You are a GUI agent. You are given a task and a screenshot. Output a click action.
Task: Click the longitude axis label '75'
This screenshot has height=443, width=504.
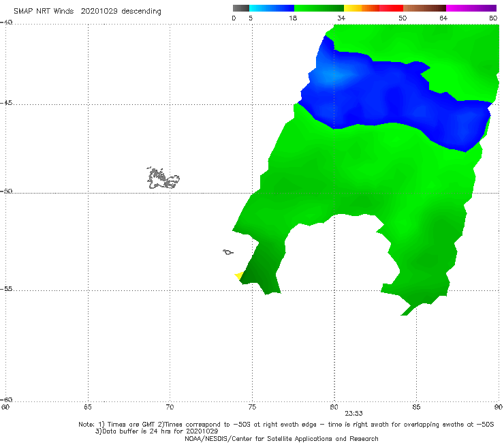(x=252, y=407)
